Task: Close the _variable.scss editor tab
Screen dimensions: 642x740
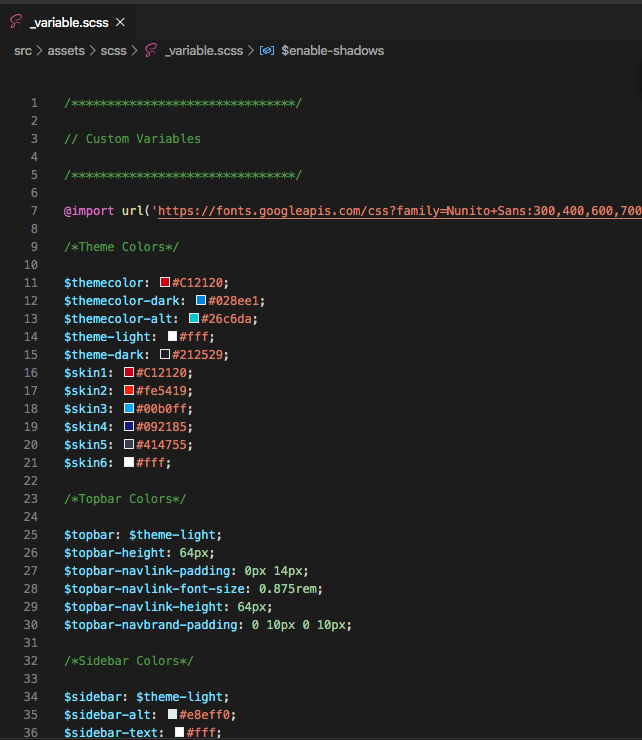Action: (x=120, y=22)
